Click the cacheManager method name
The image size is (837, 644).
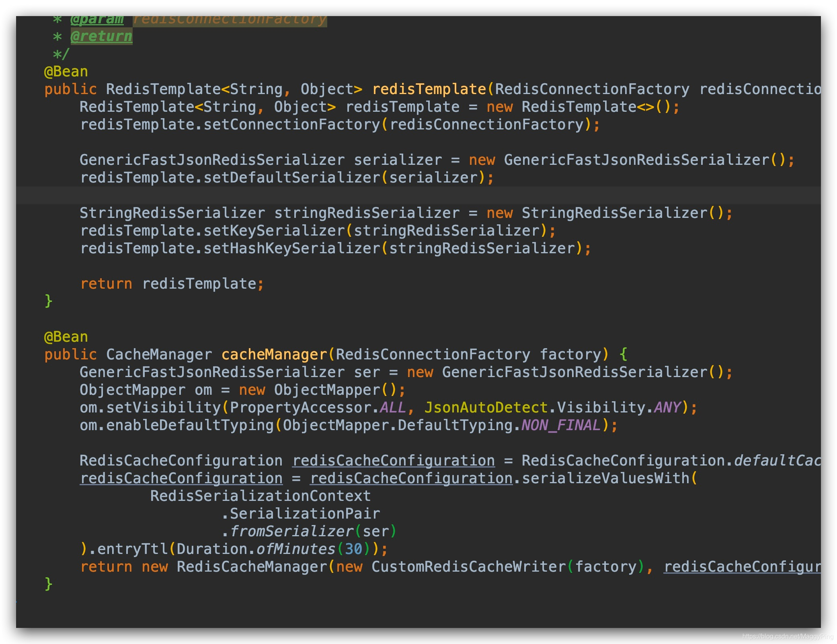pyautogui.click(x=274, y=355)
